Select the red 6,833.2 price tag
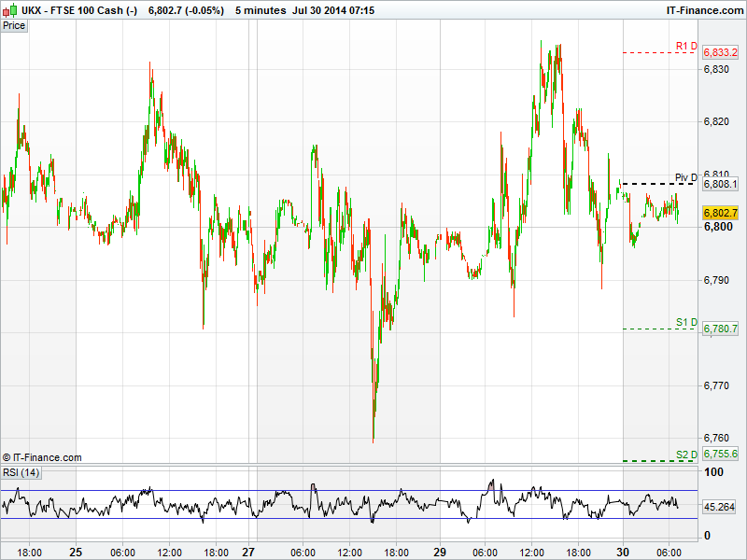747x560 pixels. 720,53
